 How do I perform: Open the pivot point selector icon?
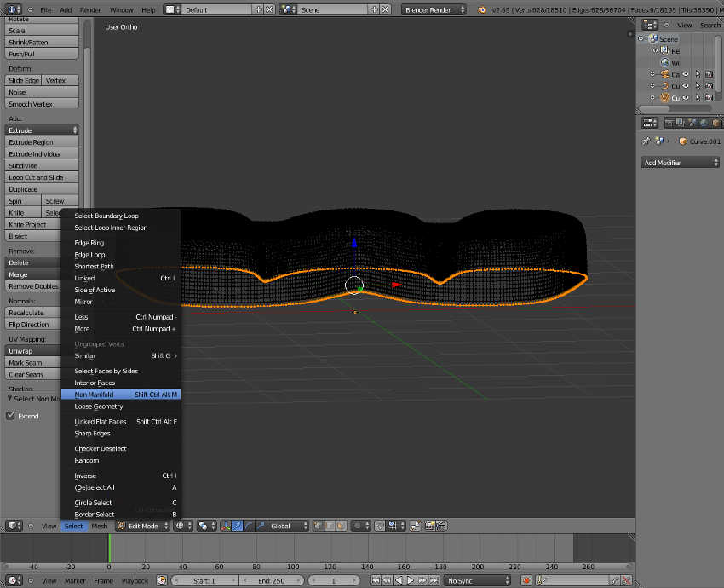206,526
